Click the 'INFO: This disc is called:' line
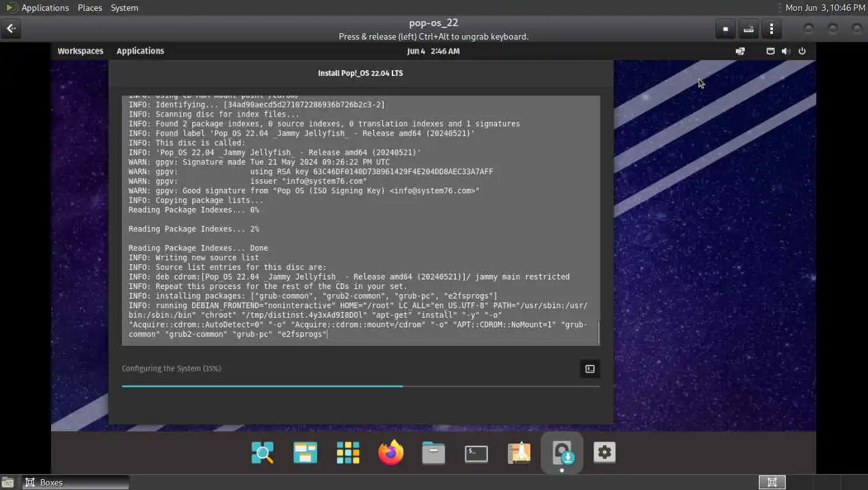This screenshot has height=490, width=868. coord(187,143)
